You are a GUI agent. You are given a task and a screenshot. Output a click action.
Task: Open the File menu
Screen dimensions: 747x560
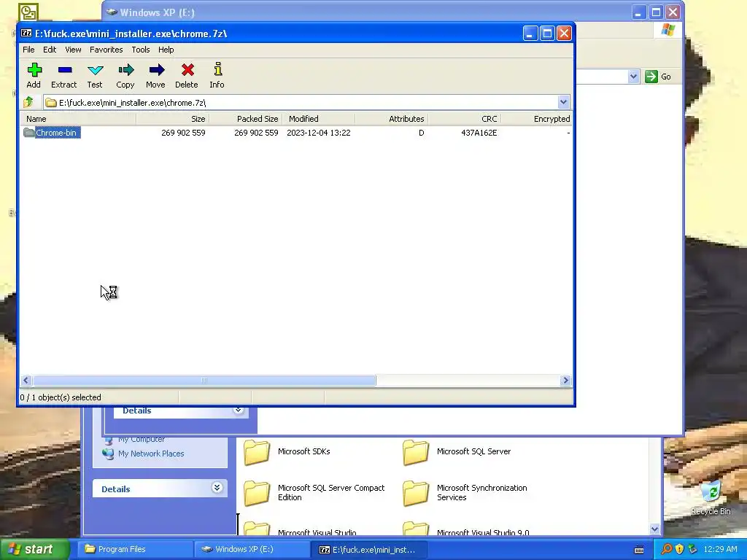(28, 50)
